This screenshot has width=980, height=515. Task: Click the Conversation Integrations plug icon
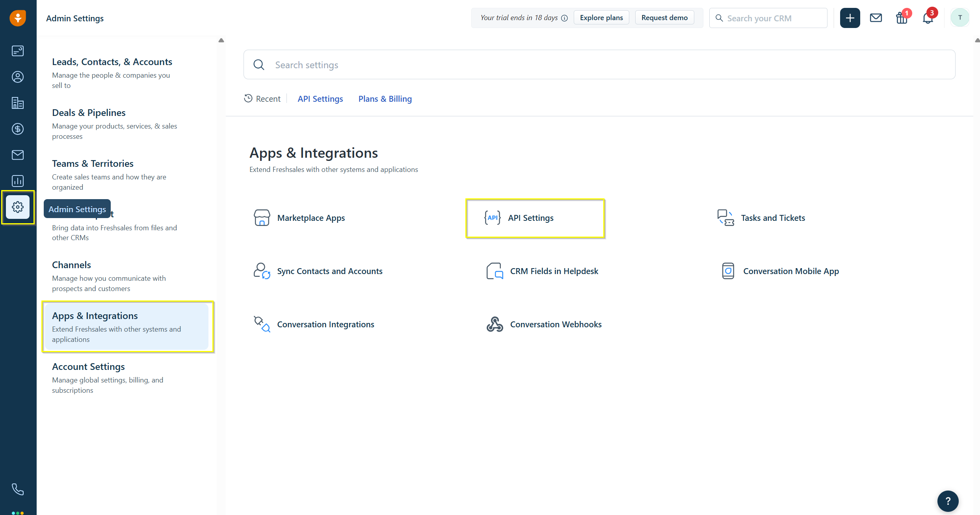262,324
